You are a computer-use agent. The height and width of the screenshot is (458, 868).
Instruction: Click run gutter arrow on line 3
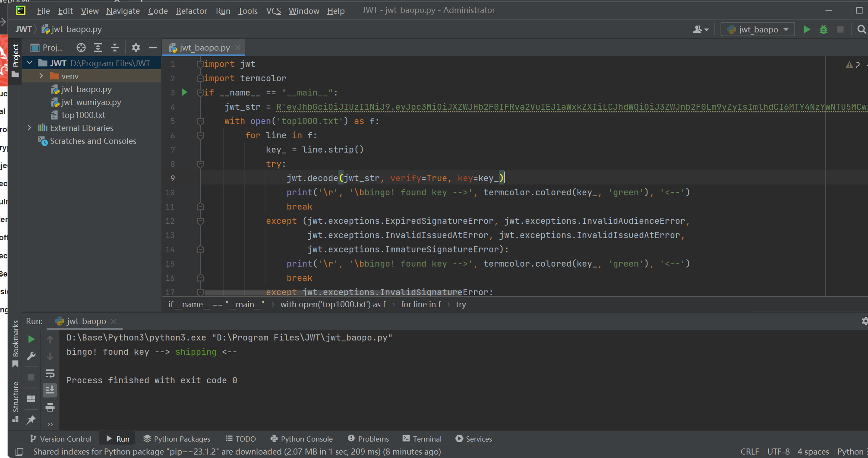pos(185,92)
